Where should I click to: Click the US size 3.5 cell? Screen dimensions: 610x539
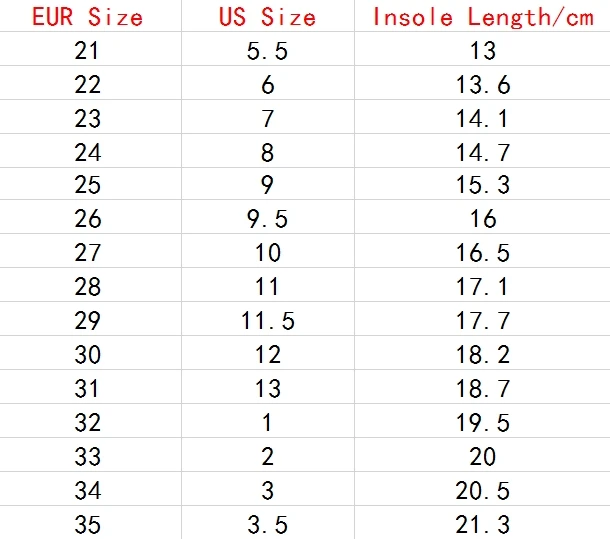[268, 523]
